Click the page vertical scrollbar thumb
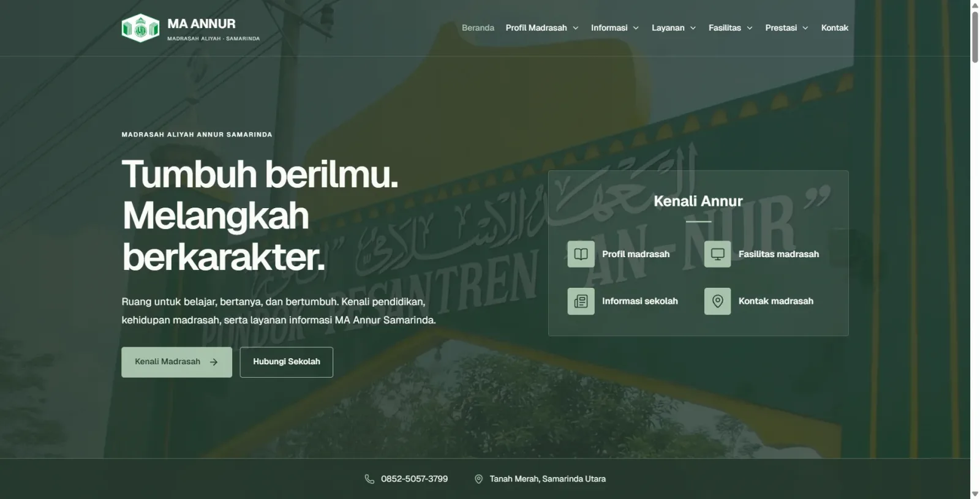This screenshot has width=980, height=499. pos(975,36)
